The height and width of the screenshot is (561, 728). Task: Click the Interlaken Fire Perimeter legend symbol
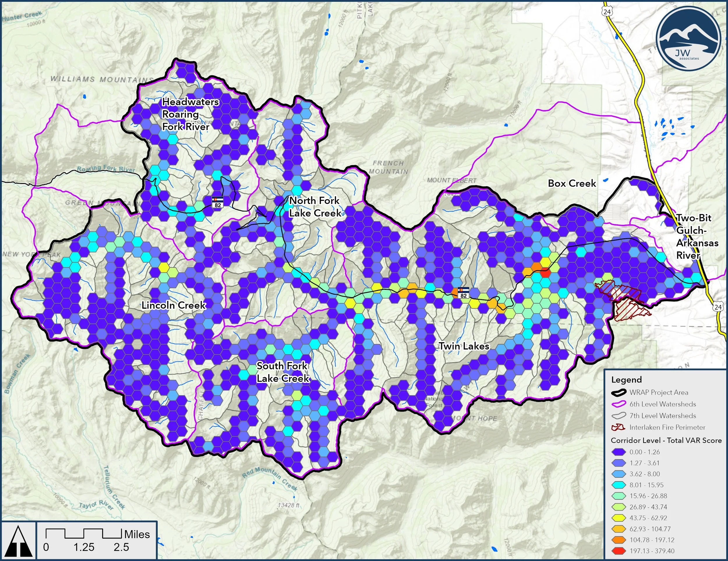tap(618, 427)
